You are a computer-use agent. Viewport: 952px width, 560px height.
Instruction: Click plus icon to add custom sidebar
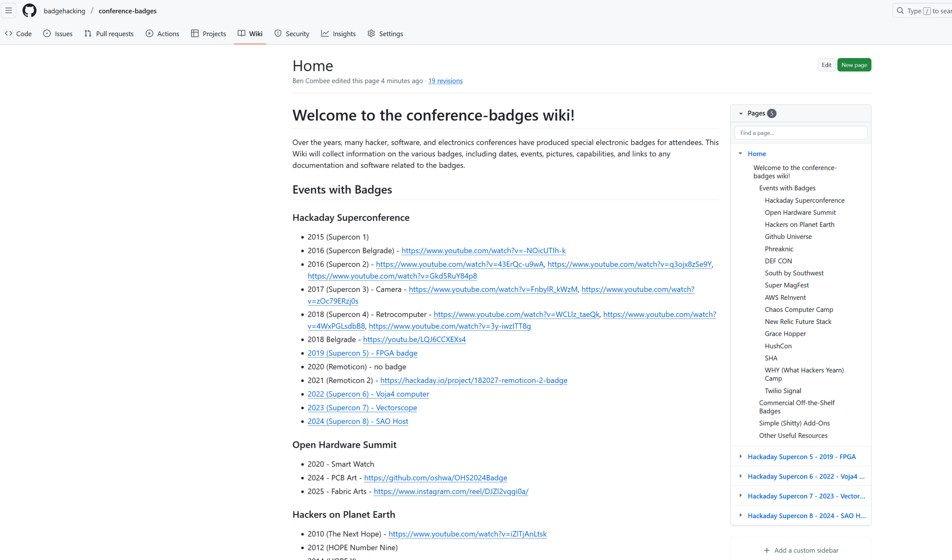coord(767,550)
